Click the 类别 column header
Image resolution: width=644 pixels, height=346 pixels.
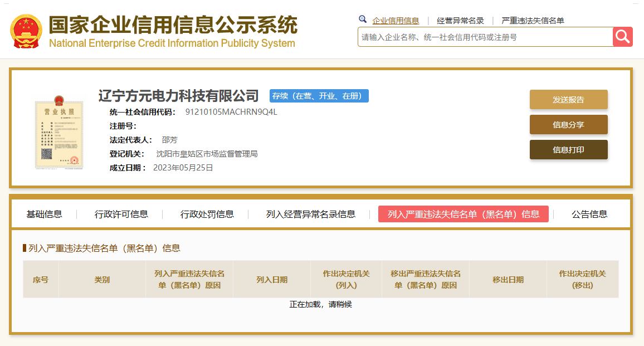(102, 280)
